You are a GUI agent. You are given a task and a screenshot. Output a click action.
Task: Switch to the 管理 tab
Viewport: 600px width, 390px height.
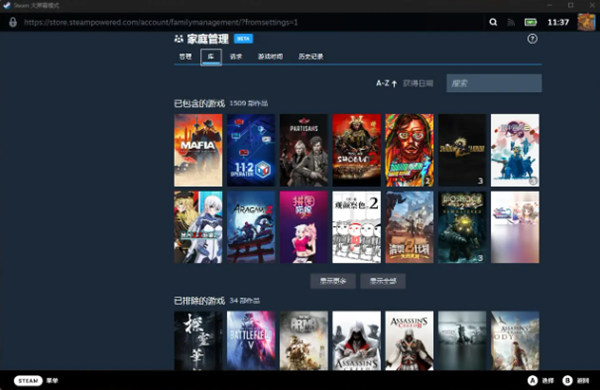186,57
